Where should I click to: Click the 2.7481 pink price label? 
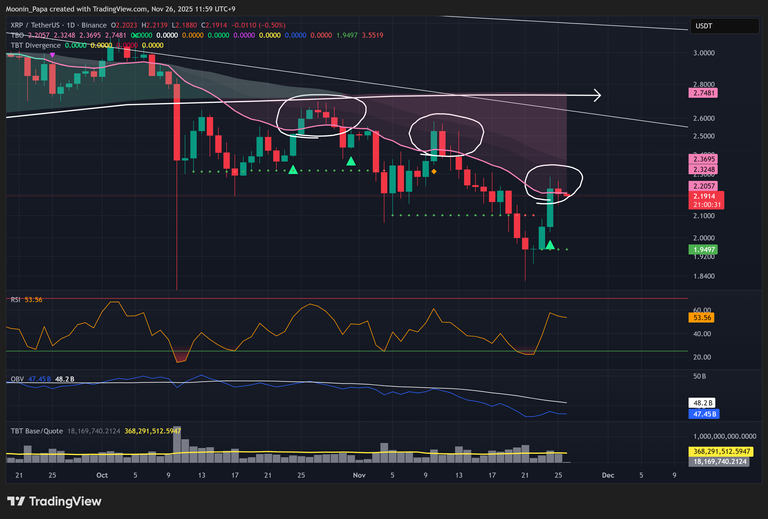click(x=706, y=92)
